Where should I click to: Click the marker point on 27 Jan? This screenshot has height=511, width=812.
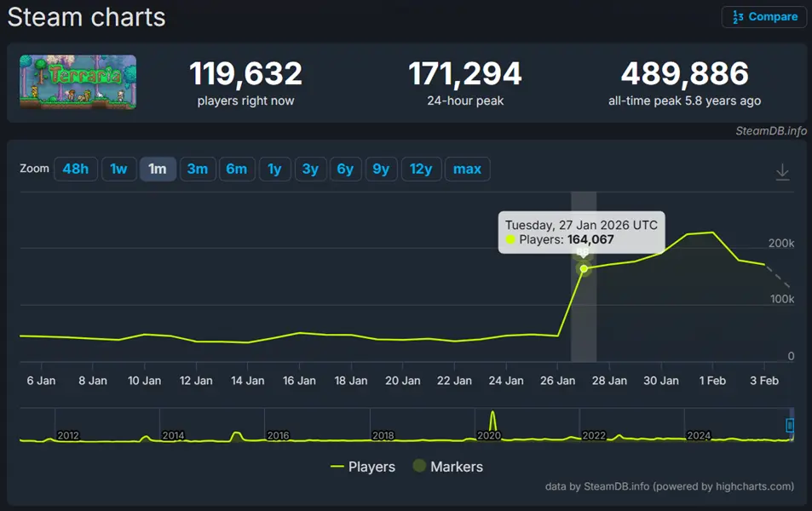(584, 268)
